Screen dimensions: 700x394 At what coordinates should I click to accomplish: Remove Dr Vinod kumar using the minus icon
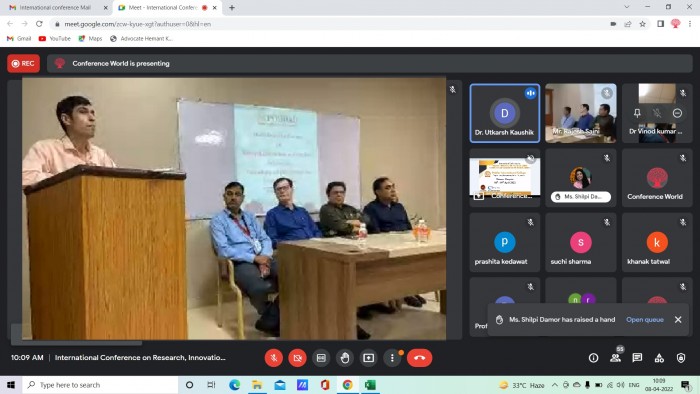(677, 113)
